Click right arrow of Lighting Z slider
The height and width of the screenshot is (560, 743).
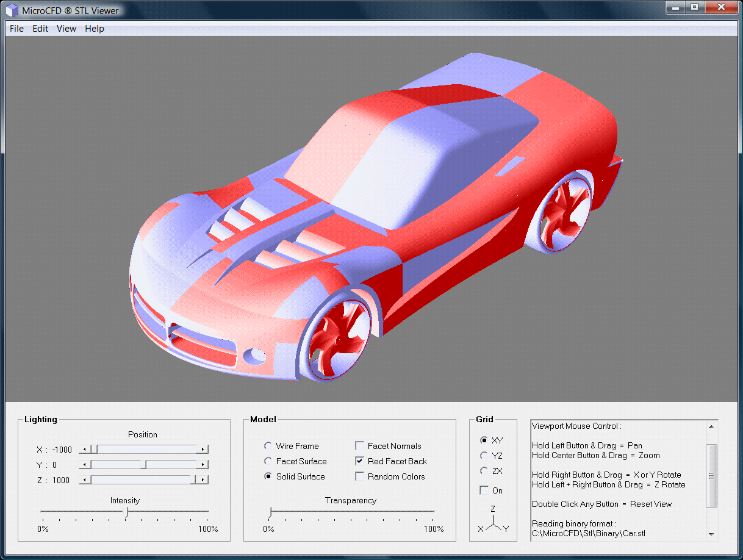pos(204,480)
